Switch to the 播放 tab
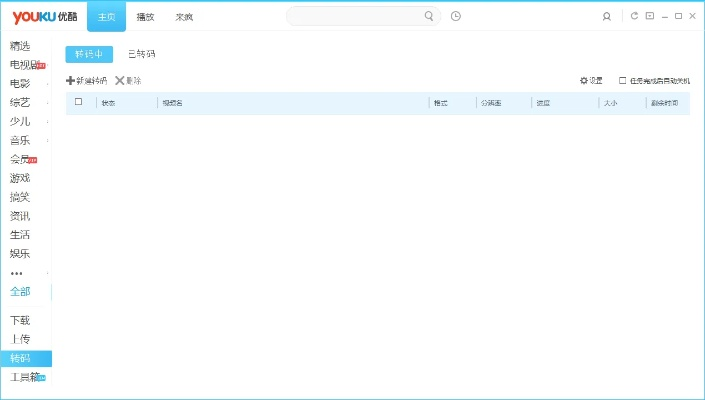This screenshot has height=400, width=705. click(x=145, y=17)
